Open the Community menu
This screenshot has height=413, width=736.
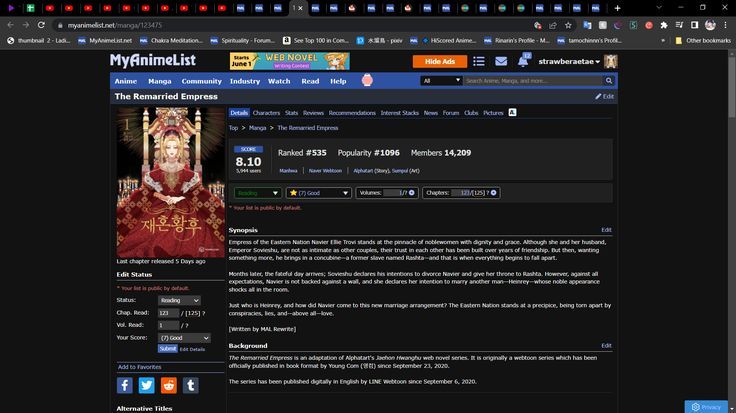tap(201, 81)
